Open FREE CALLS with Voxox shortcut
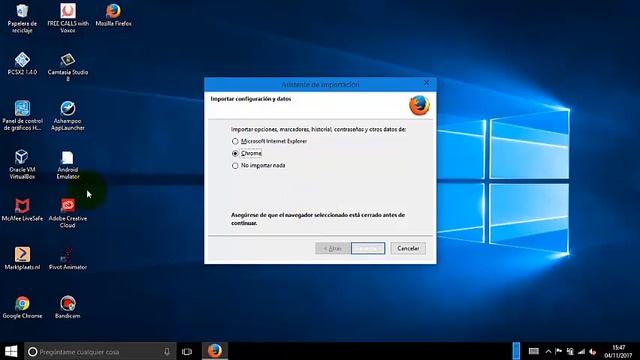This screenshot has height=360, width=640. point(68,18)
